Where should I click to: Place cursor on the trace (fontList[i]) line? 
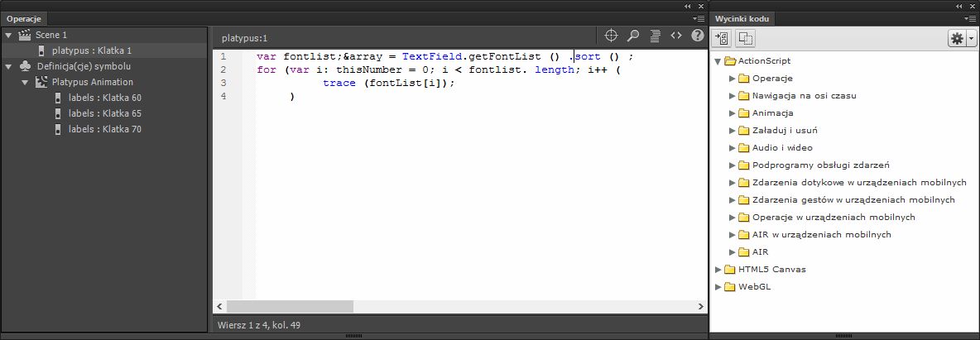[x=389, y=83]
